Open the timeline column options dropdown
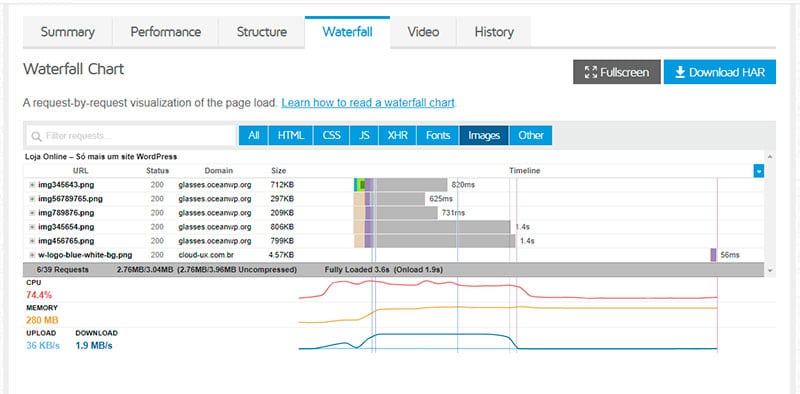 [759, 171]
